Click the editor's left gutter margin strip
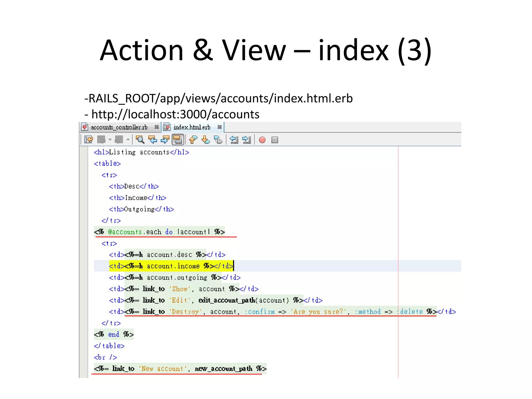Screen dimensions: 532x399 pyautogui.click(x=84, y=262)
